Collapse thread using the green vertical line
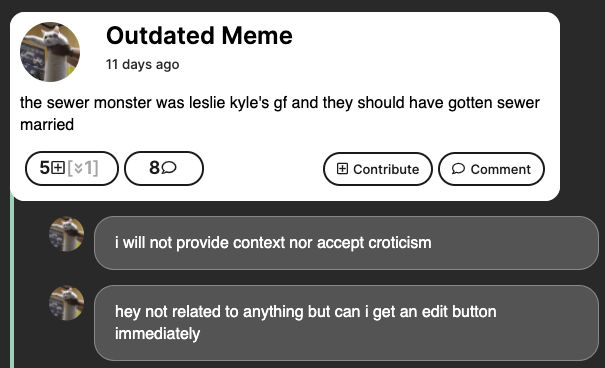Image resolution: width=605 pixels, height=368 pixels. click(x=12, y=282)
